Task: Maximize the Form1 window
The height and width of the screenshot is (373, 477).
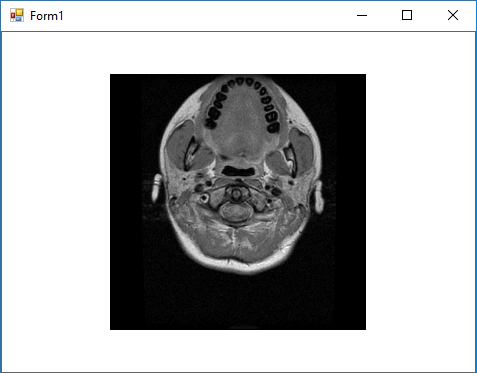Action: click(x=407, y=15)
